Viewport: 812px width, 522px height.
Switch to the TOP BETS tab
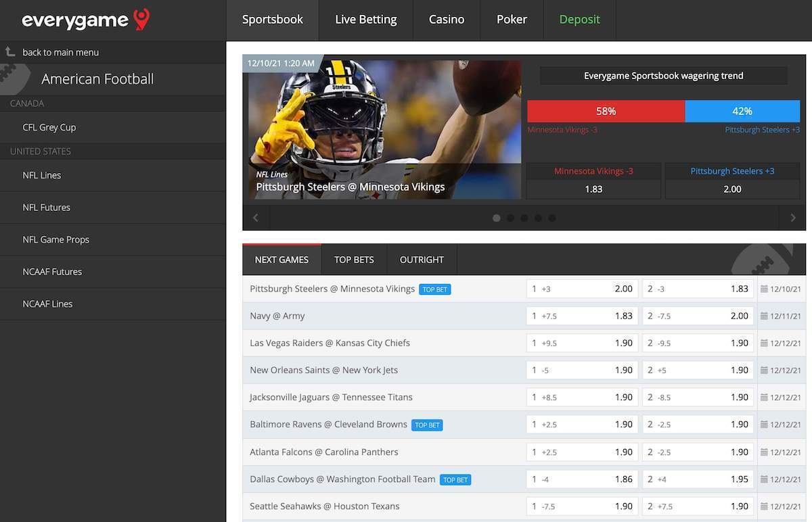354,260
